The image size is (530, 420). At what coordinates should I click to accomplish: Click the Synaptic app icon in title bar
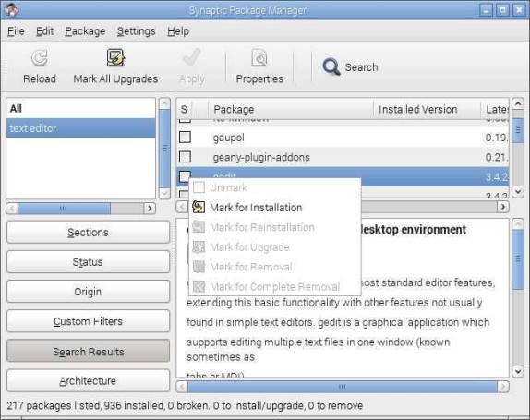click(11, 10)
